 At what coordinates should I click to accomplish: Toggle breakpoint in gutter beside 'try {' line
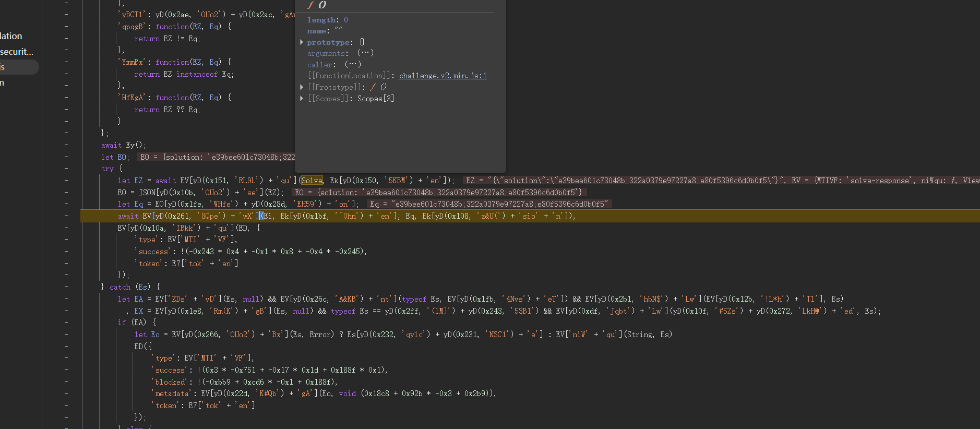[x=66, y=169]
